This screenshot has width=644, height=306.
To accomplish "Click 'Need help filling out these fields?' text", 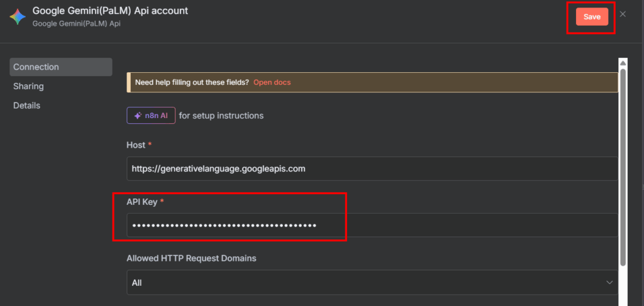I will (192, 82).
